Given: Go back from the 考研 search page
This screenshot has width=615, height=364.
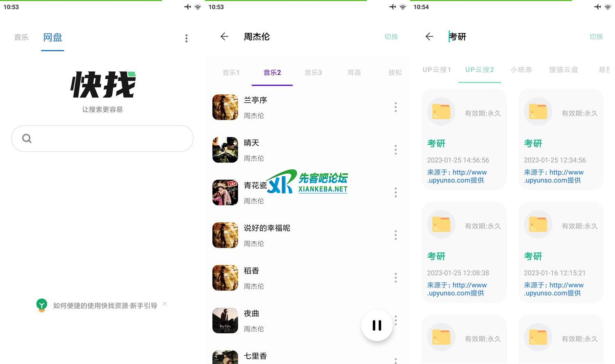Looking at the screenshot, I should coord(429,36).
